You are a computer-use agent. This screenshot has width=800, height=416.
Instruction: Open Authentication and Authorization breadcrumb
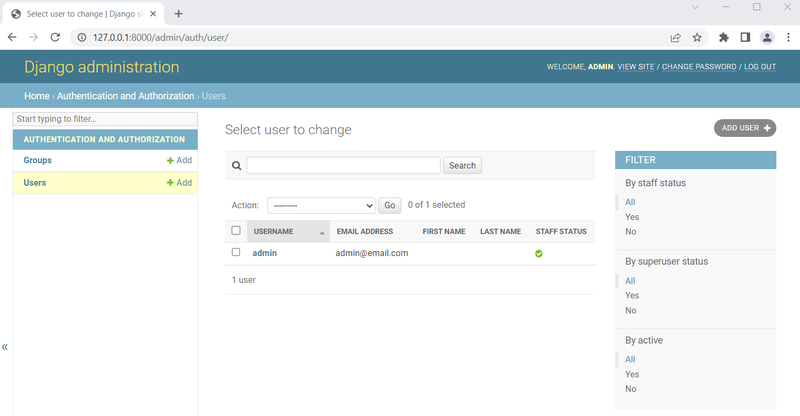point(126,96)
